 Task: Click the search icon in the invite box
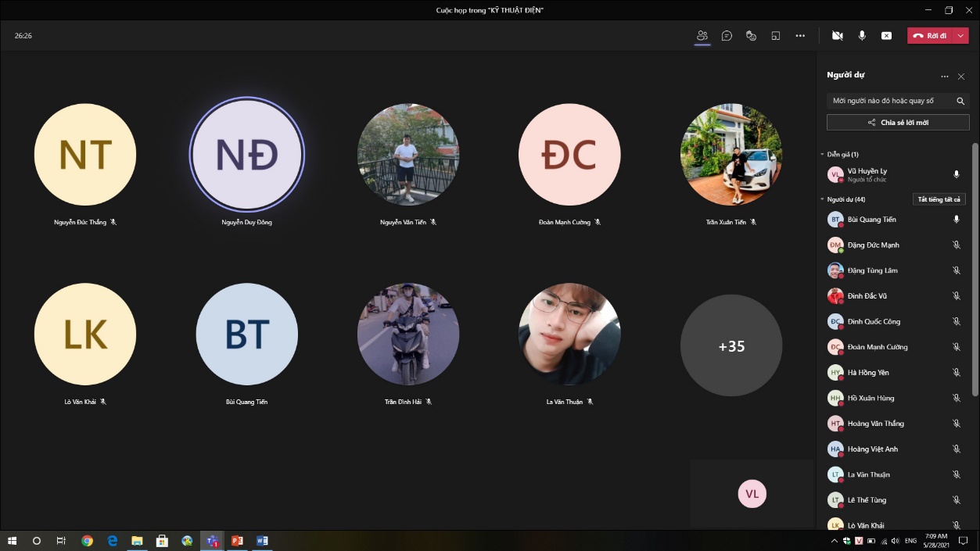click(x=960, y=101)
